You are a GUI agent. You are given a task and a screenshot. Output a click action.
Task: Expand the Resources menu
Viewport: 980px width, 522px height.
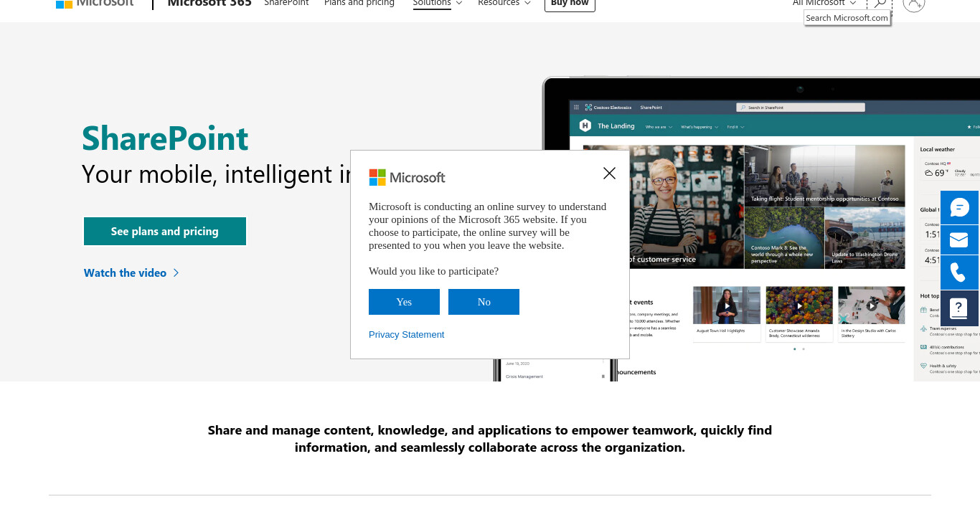(x=504, y=3)
